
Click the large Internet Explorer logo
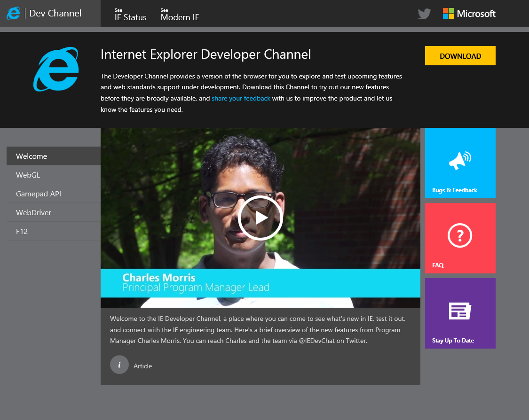(x=56, y=69)
